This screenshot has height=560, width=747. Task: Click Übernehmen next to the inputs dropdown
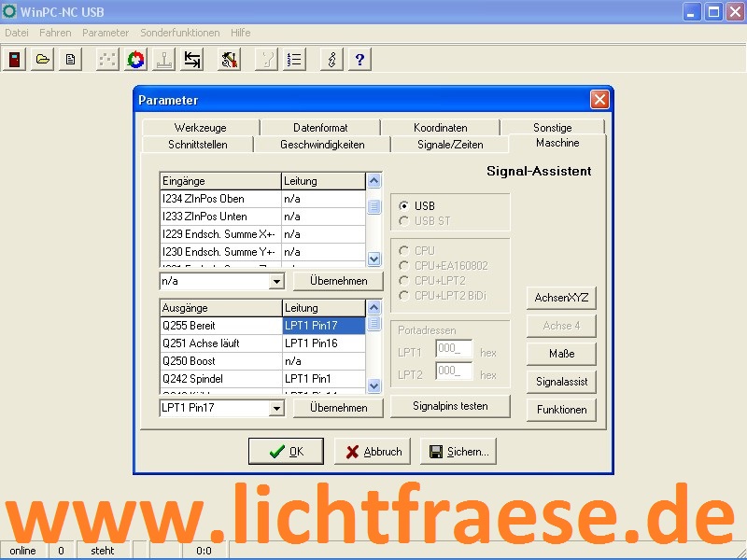[338, 281]
